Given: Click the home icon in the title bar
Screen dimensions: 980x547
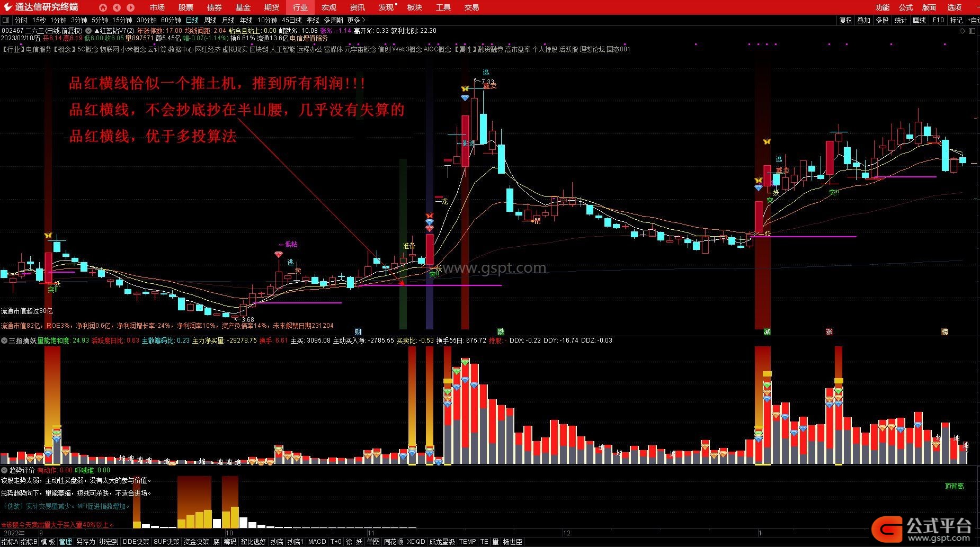Looking at the screenshot, I should 103,7.
